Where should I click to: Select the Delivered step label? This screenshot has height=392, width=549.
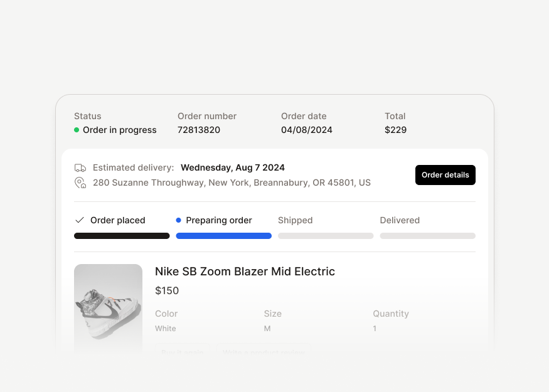point(400,220)
